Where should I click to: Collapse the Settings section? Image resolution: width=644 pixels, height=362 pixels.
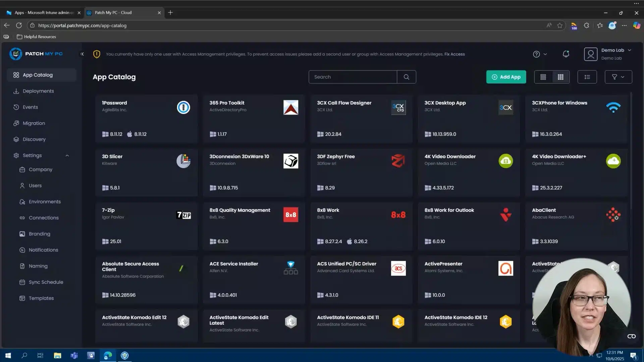pos(67,156)
